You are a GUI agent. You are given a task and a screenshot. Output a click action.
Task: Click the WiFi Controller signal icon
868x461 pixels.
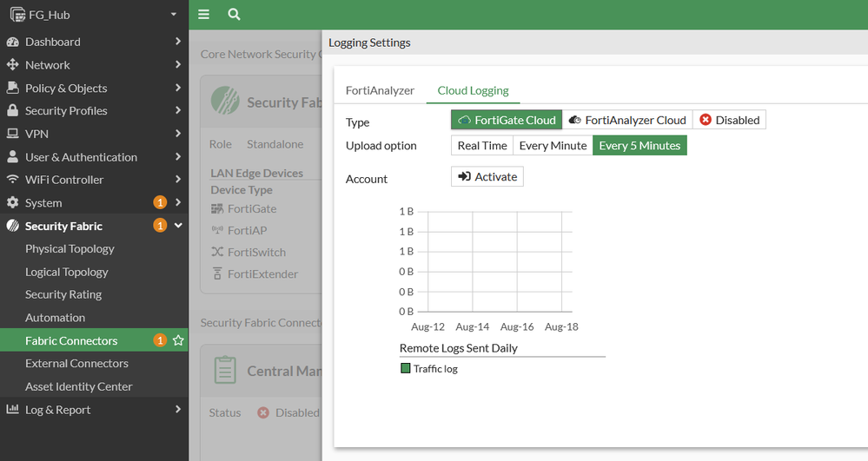coord(12,180)
